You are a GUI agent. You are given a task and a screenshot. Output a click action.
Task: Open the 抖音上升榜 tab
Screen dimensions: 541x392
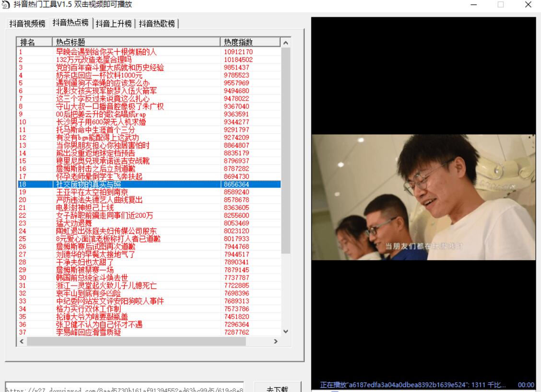pos(114,23)
